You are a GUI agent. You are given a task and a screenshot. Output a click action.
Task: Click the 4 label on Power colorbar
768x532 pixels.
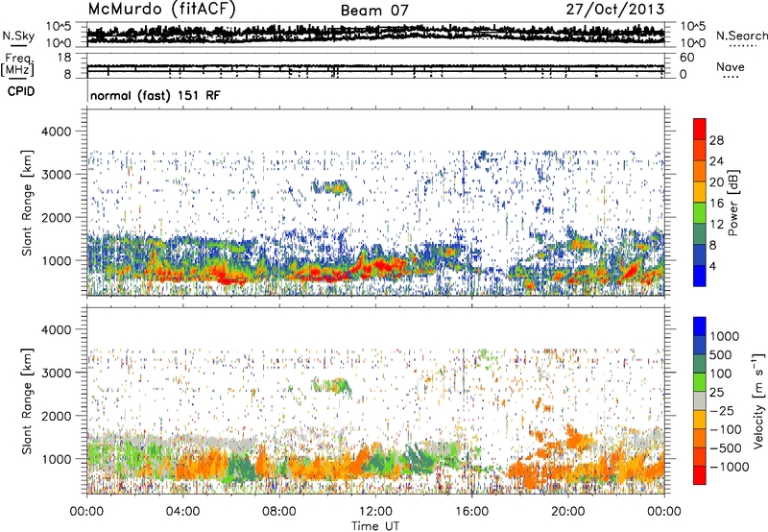pyautogui.click(x=712, y=266)
